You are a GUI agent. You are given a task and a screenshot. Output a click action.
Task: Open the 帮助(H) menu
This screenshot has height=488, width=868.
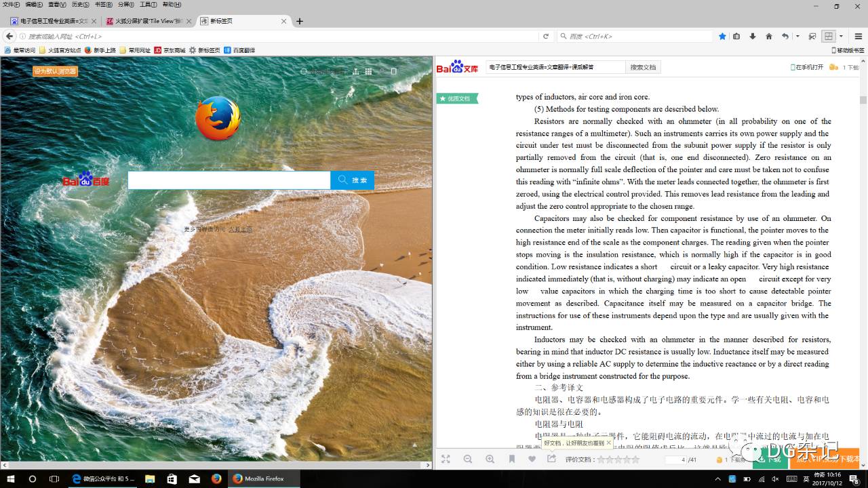click(x=172, y=5)
